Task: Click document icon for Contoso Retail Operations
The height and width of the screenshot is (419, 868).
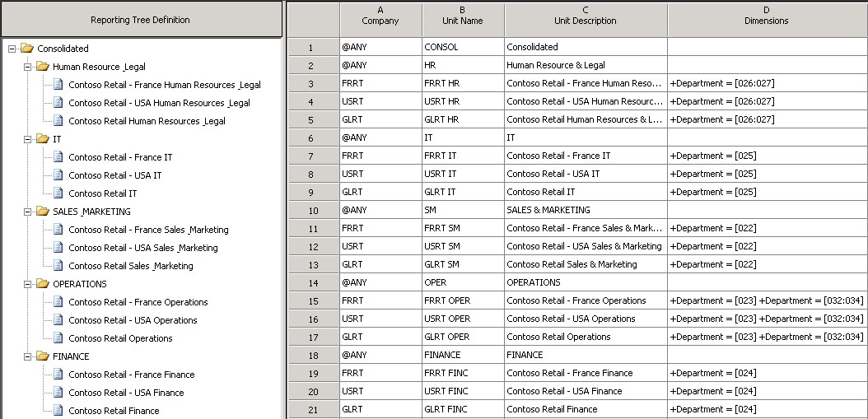Action: click(x=58, y=338)
